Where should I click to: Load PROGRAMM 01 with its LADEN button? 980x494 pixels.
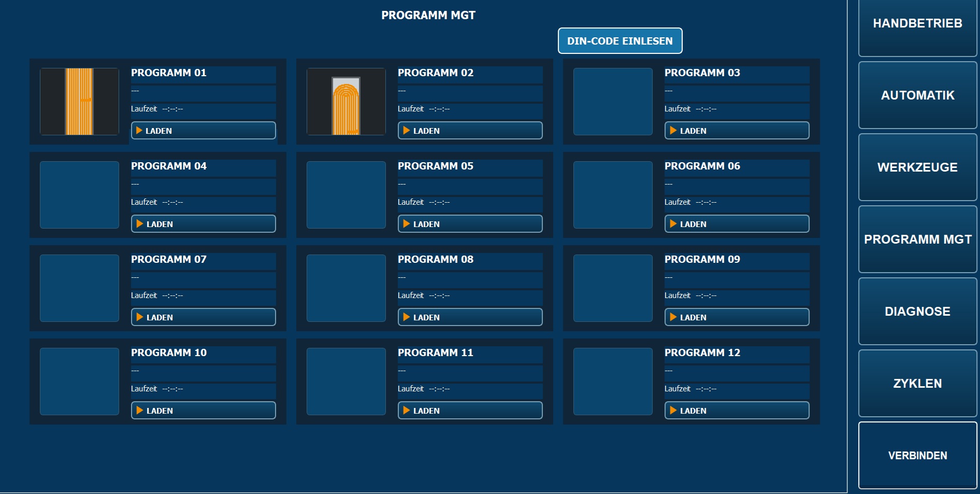coord(203,131)
